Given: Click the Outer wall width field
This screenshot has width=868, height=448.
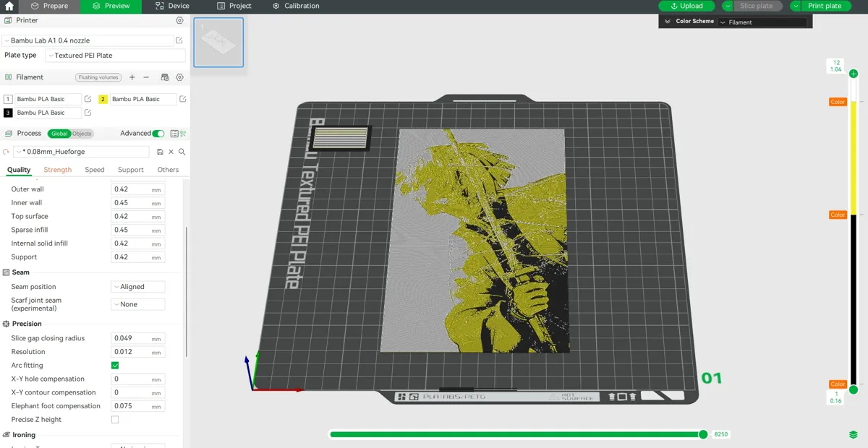Looking at the screenshot, I should point(137,189).
